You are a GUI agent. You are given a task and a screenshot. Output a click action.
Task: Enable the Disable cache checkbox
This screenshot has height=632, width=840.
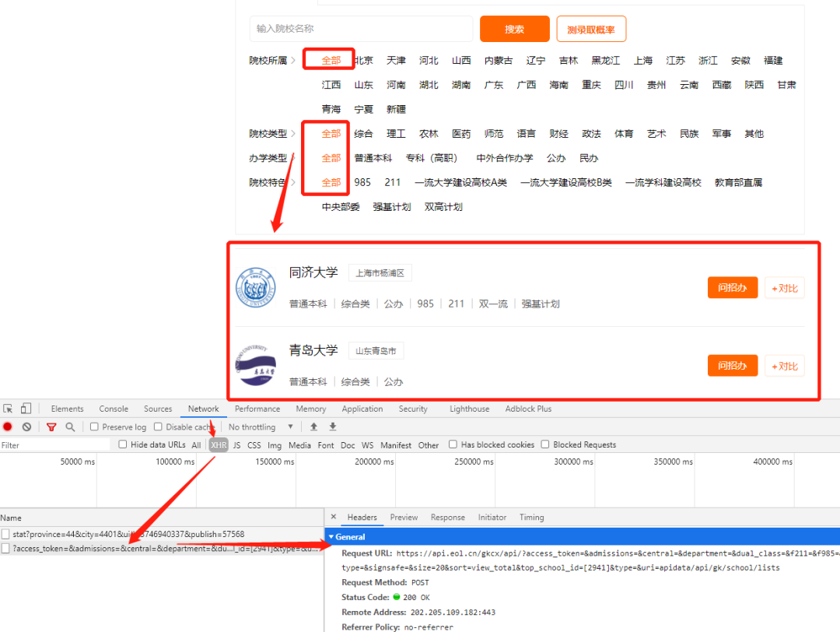158,427
